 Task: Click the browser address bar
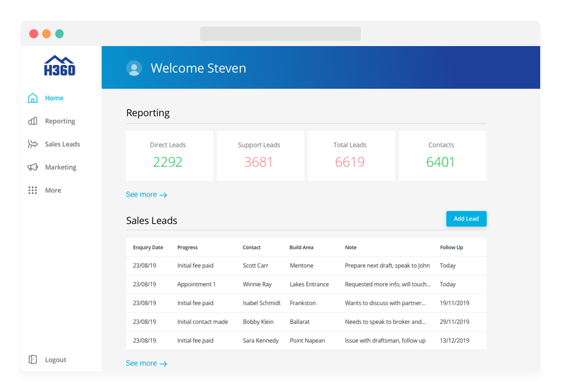point(280,34)
